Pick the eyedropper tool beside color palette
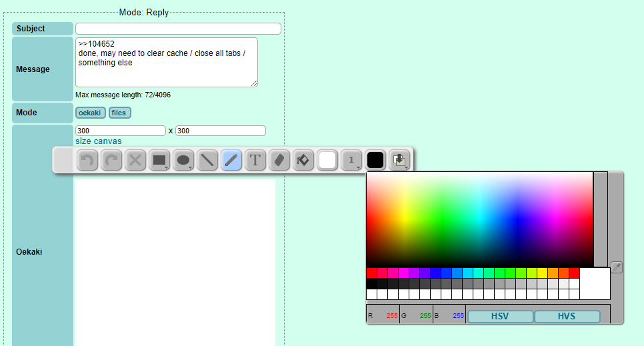The image size is (644, 346). coord(617,267)
